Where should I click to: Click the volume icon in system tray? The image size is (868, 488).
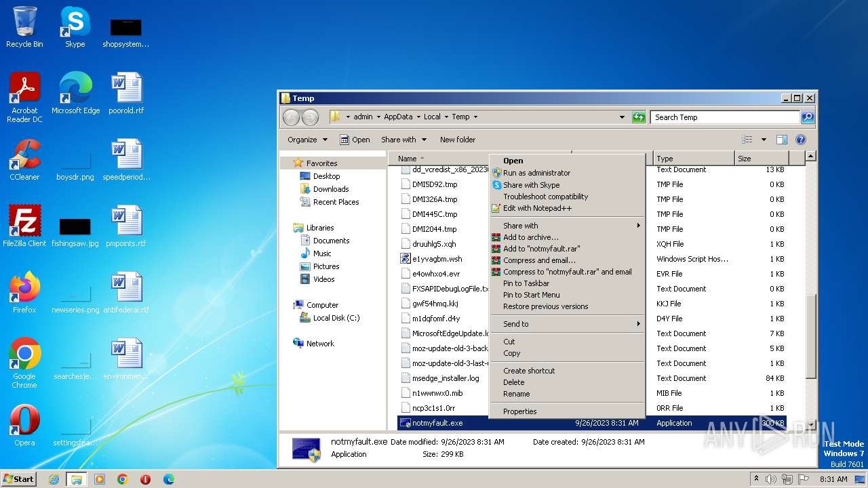tap(770, 479)
